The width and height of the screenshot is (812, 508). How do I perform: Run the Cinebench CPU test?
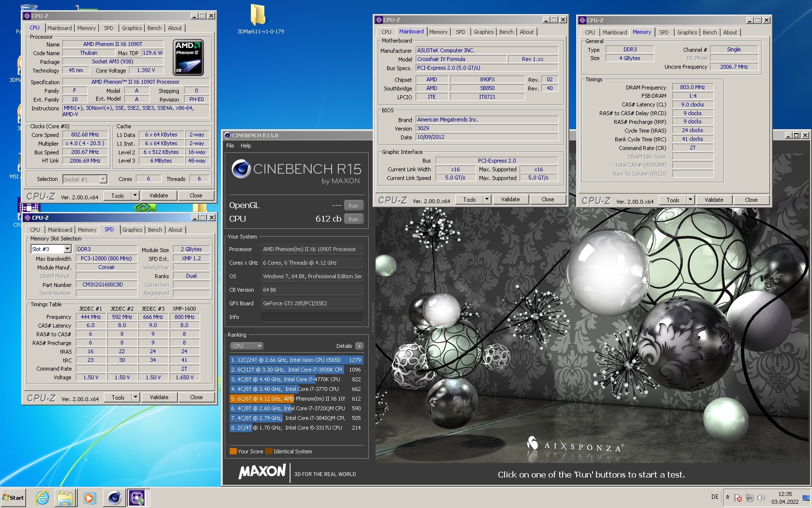[353, 219]
